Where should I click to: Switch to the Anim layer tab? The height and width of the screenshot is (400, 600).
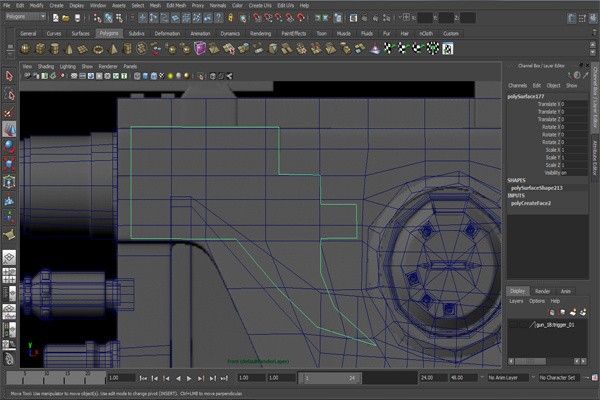[x=566, y=291]
